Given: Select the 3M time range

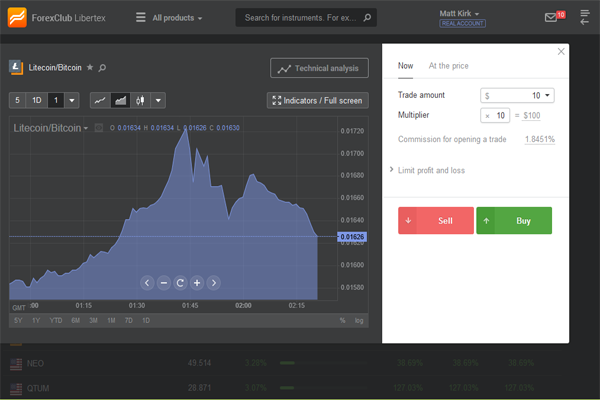Looking at the screenshot, I should click(93, 320).
